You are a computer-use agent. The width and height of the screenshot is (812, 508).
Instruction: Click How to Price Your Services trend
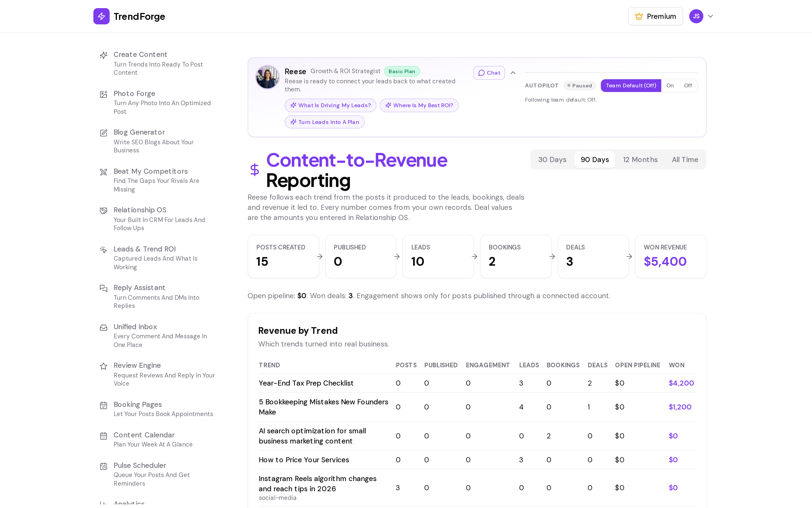coord(304,460)
